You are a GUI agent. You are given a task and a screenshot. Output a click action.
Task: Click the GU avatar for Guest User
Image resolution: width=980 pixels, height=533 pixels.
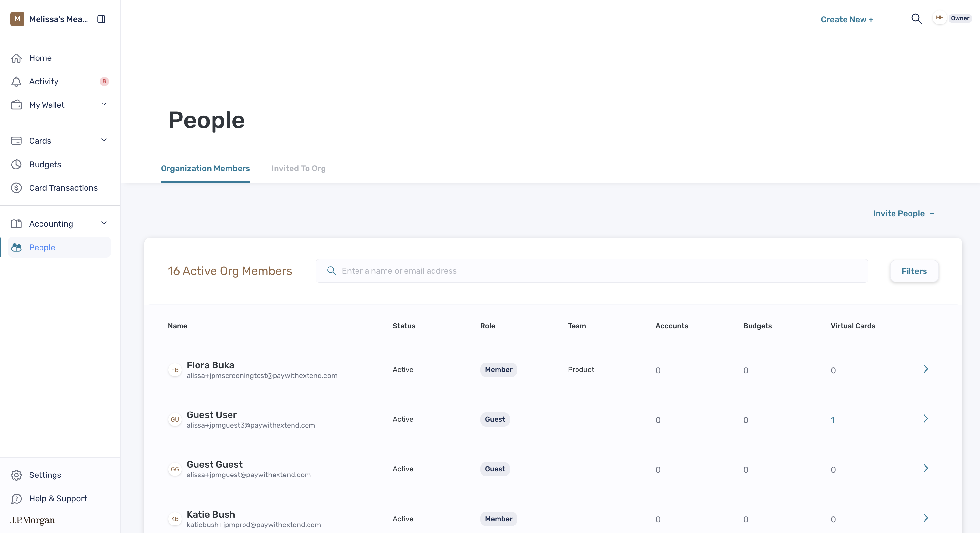click(x=175, y=420)
